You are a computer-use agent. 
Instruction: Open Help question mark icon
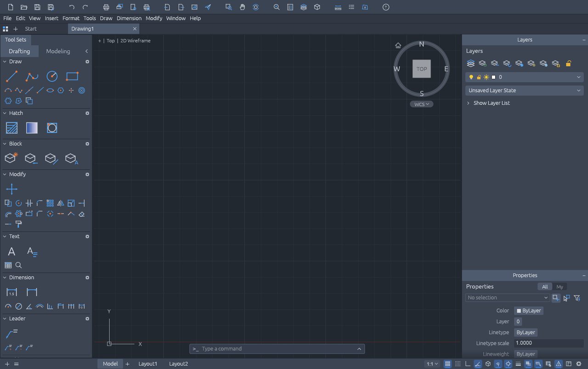pyautogui.click(x=386, y=7)
